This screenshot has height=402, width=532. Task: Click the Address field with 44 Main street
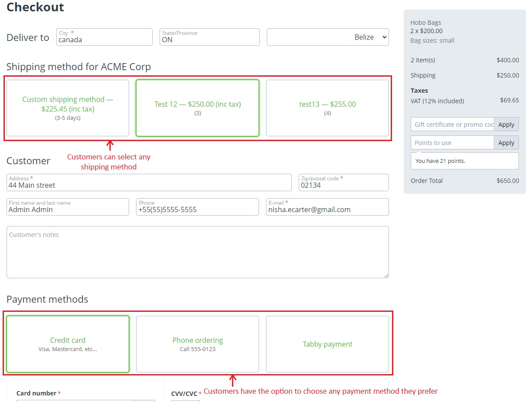tap(149, 182)
